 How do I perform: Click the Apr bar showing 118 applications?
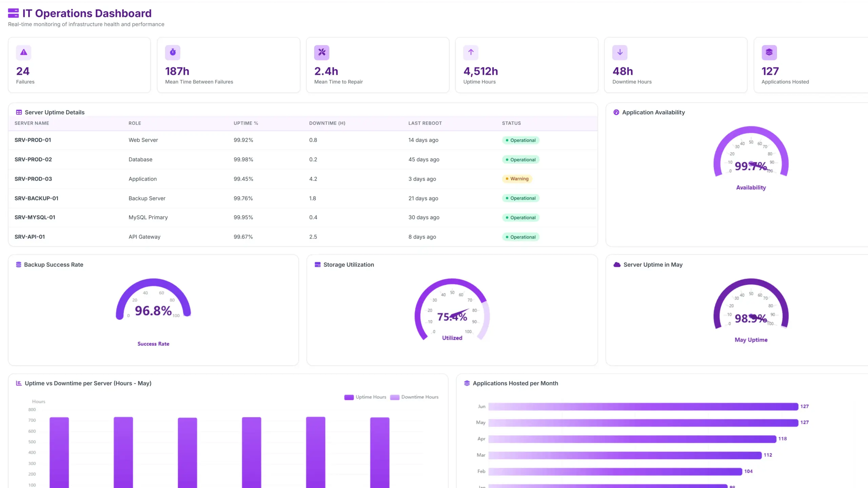coord(632,439)
